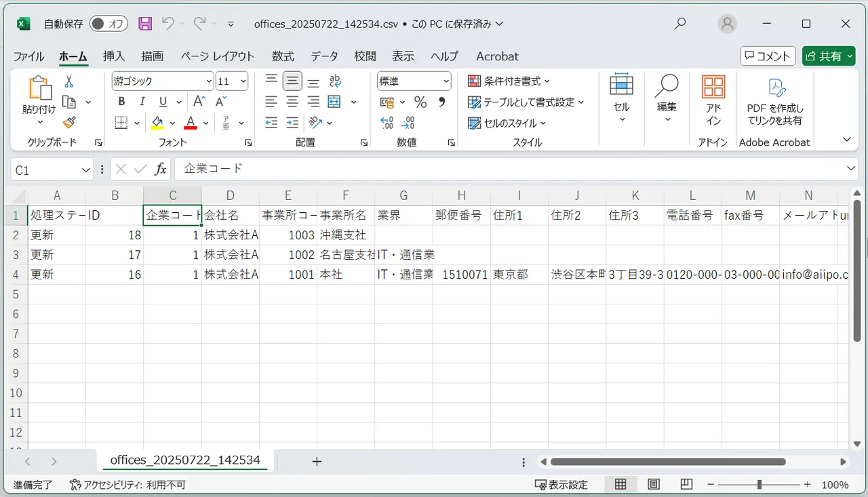Click the Comments button
This screenshot has height=497, width=868.
click(767, 56)
